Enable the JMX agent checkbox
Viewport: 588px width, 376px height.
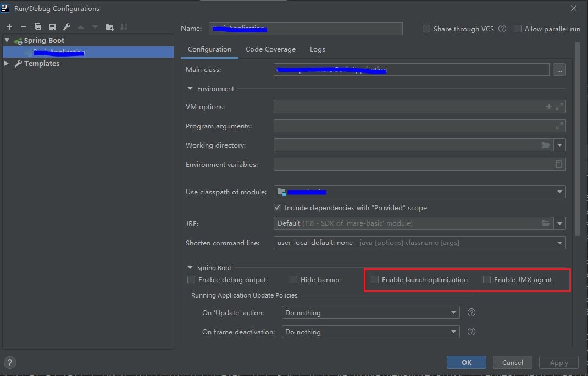coord(487,279)
